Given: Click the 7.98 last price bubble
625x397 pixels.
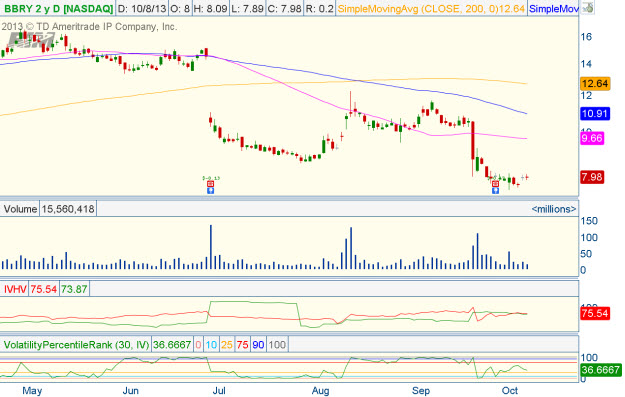Looking at the screenshot, I should click(592, 177).
